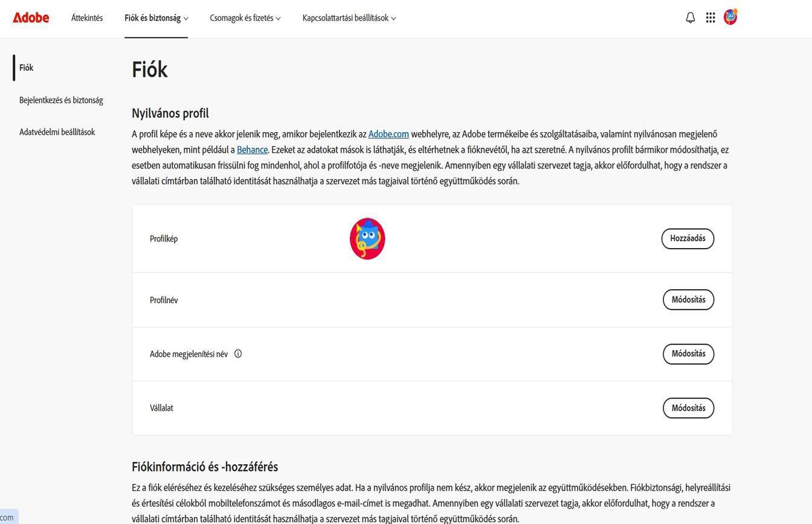Click the Hozzáadás button for Profilkép
Viewport: 812px width, 524px height.
687,238
